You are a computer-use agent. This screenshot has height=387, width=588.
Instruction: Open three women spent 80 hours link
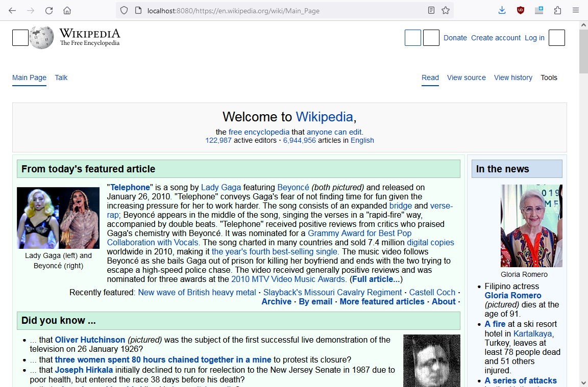163,359
